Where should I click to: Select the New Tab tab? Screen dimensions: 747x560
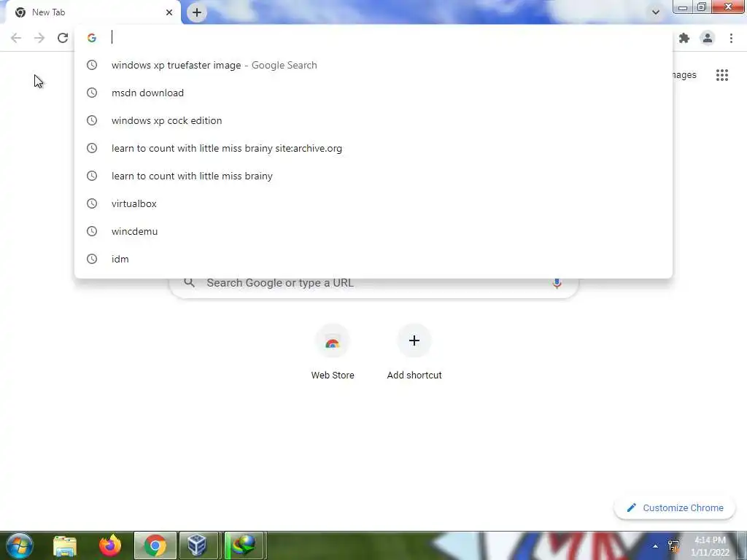coord(93,12)
